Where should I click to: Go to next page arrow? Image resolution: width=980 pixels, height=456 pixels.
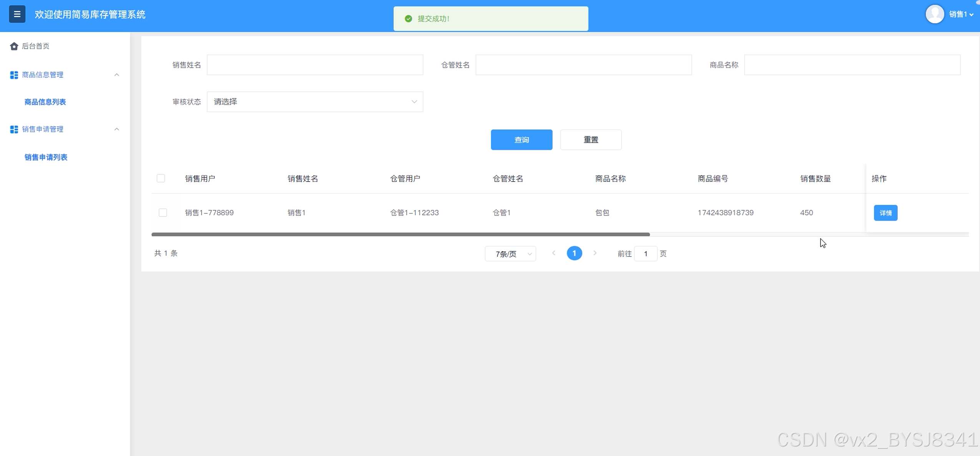pyautogui.click(x=595, y=253)
